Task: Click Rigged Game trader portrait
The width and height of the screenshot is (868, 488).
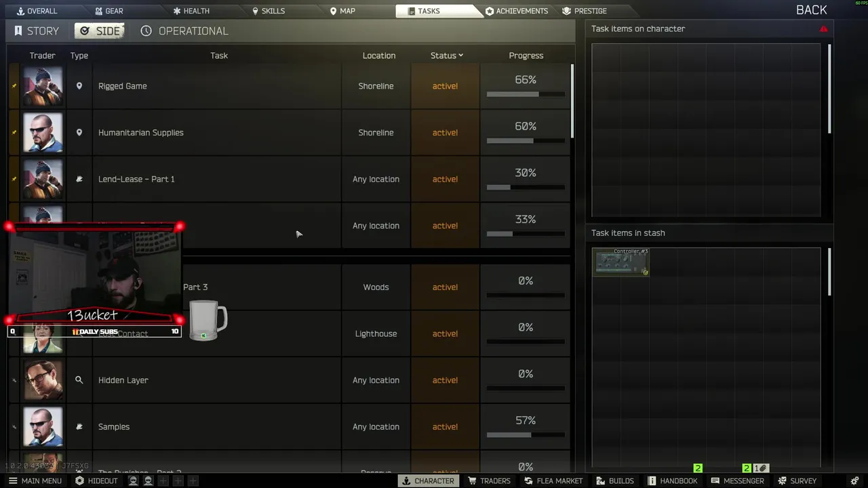Action: tap(43, 86)
